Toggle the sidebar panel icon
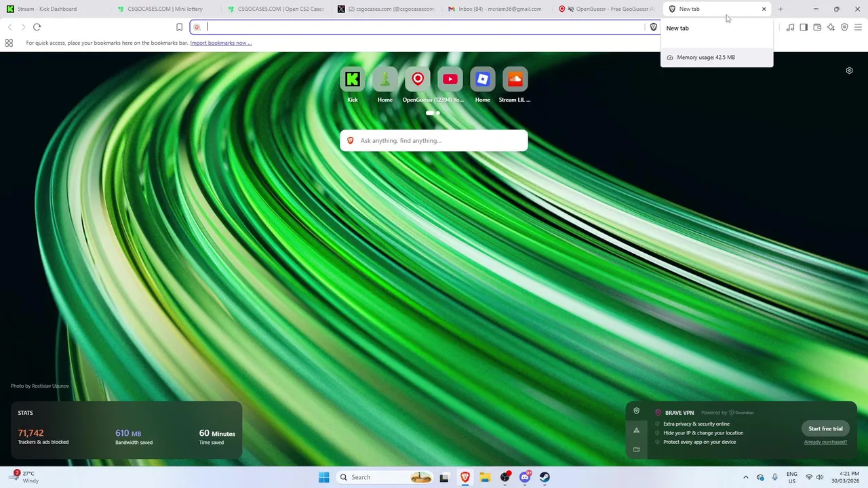The image size is (868, 488). [x=804, y=27]
